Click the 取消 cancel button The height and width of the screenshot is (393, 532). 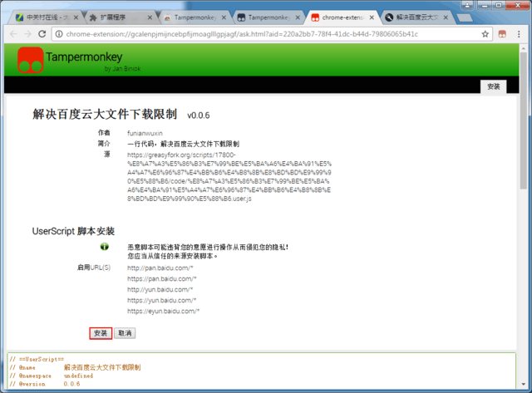point(125,333)
